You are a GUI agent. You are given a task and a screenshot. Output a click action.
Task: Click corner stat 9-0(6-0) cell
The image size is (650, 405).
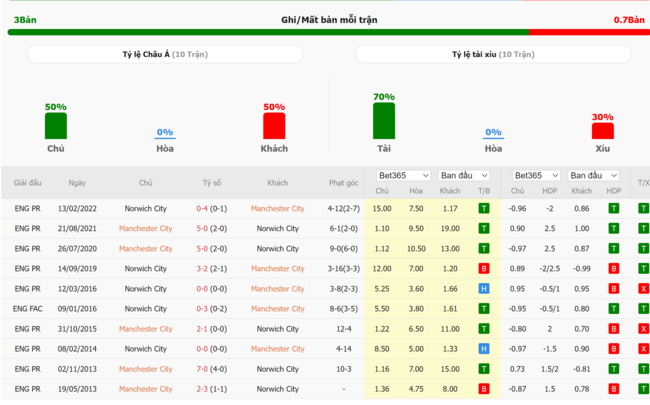(x=344, y=249)
